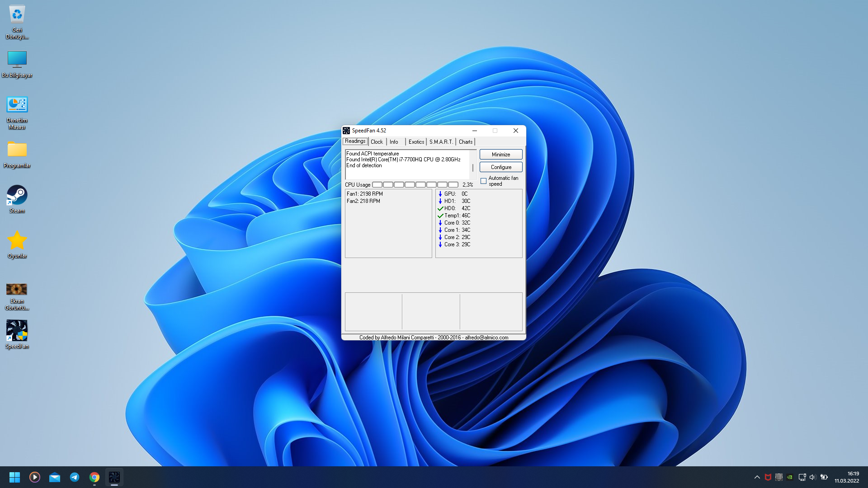Click the Minimize button in SpeedFan
This screenshot has height=488, width=868.
click(500, 155)
